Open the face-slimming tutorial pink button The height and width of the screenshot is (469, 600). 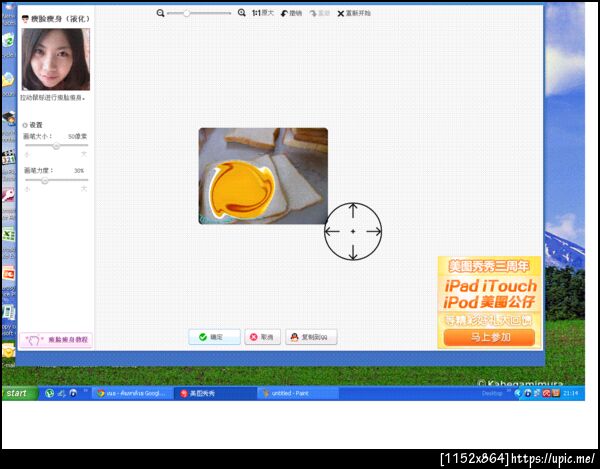coord(56,339)
